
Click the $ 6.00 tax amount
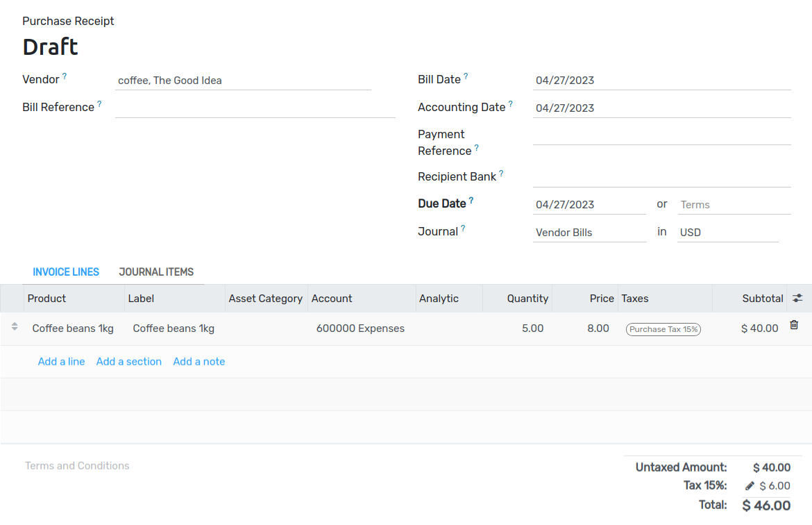point(775,486)
